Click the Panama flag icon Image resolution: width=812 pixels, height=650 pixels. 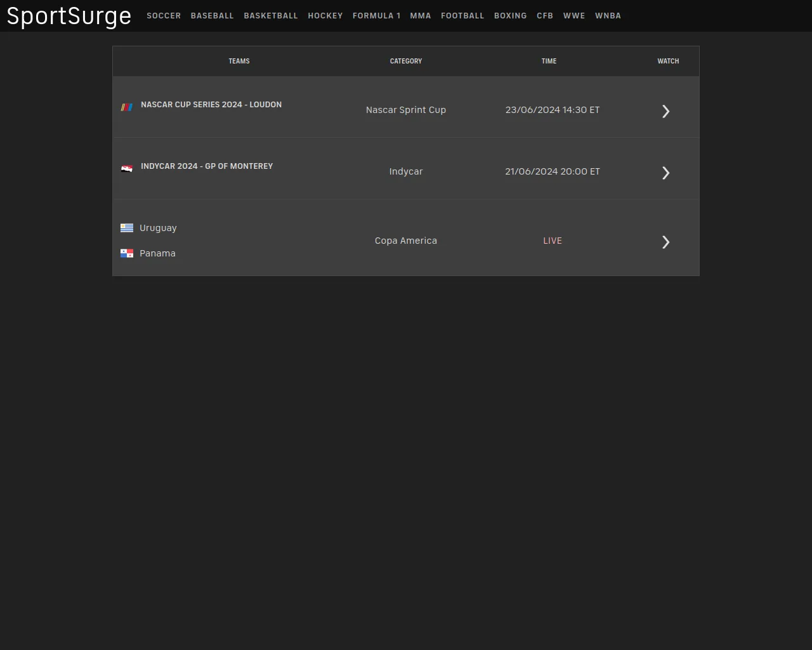point(127,253)
